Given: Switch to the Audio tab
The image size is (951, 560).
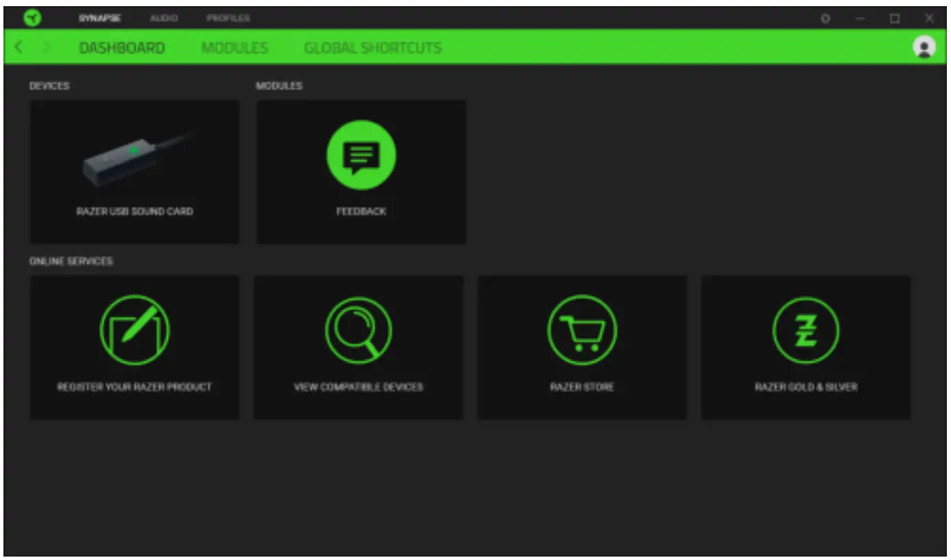Looking at the screenshot, I should (x=164, y=18).
